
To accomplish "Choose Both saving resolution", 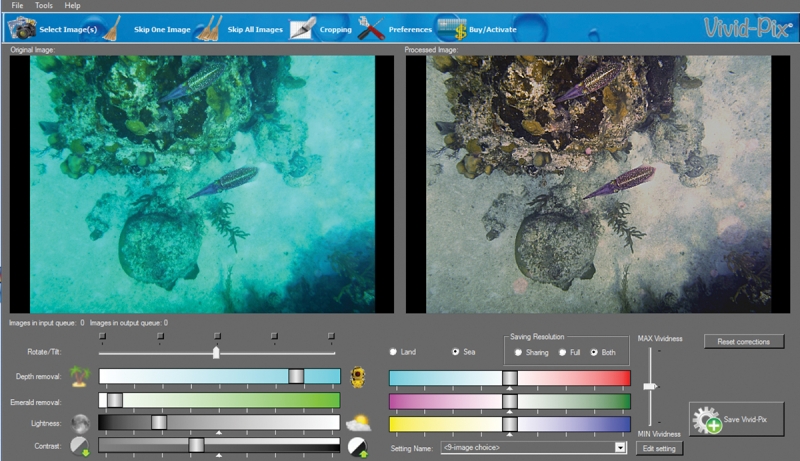I will pyautogui.click(x=594, y=352).
